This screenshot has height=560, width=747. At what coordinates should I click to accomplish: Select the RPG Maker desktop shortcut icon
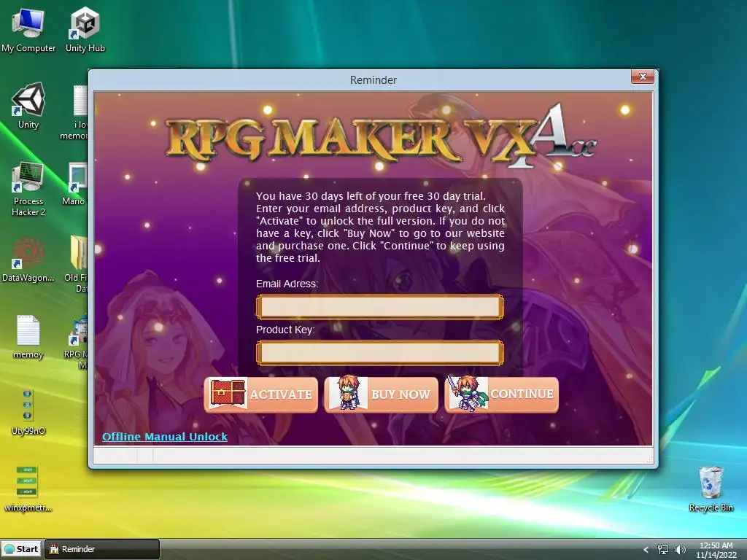pyautogui.click(x=77, y=340)
